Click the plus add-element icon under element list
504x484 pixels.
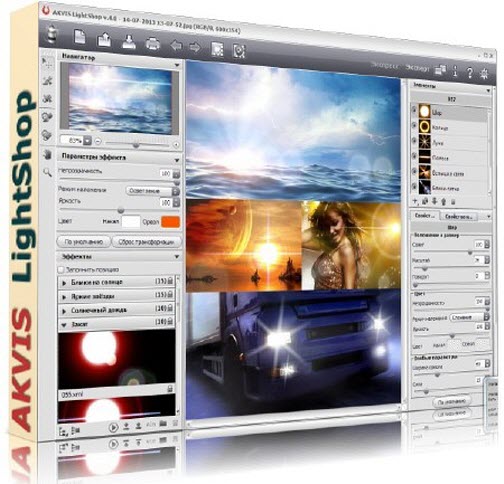point(415,201)
